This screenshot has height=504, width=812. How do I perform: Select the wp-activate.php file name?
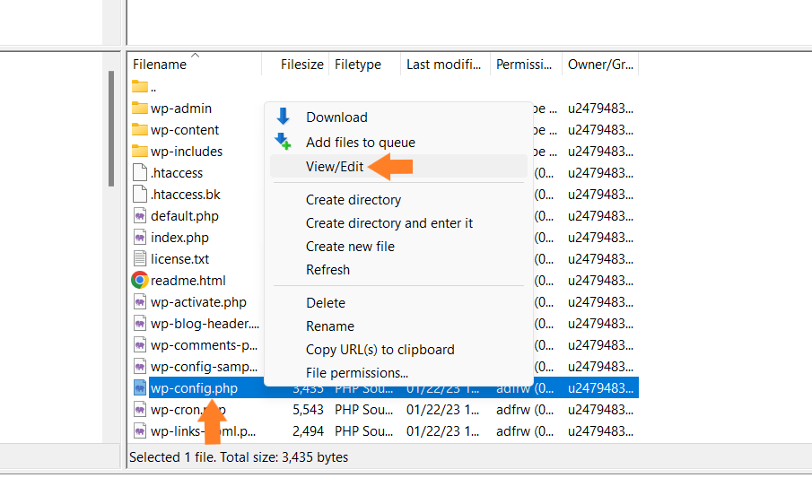(x=198, y=302)
